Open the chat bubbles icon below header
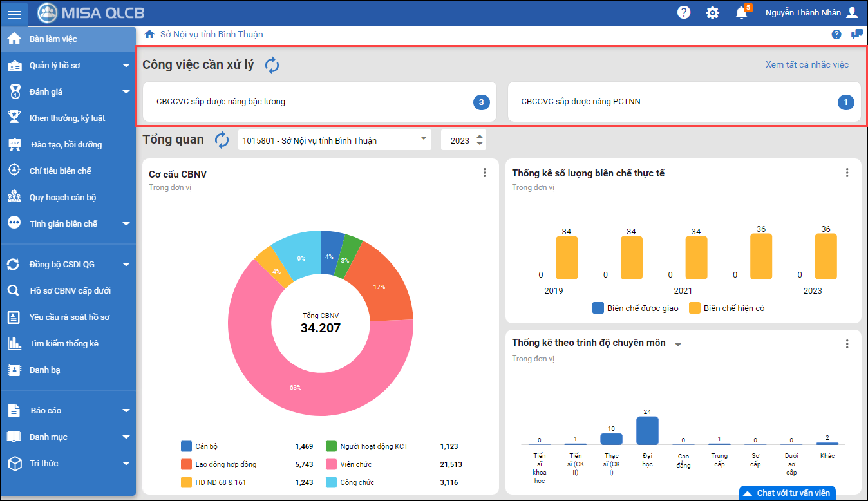This screenshot has height=501, width=868. (856, 35)
